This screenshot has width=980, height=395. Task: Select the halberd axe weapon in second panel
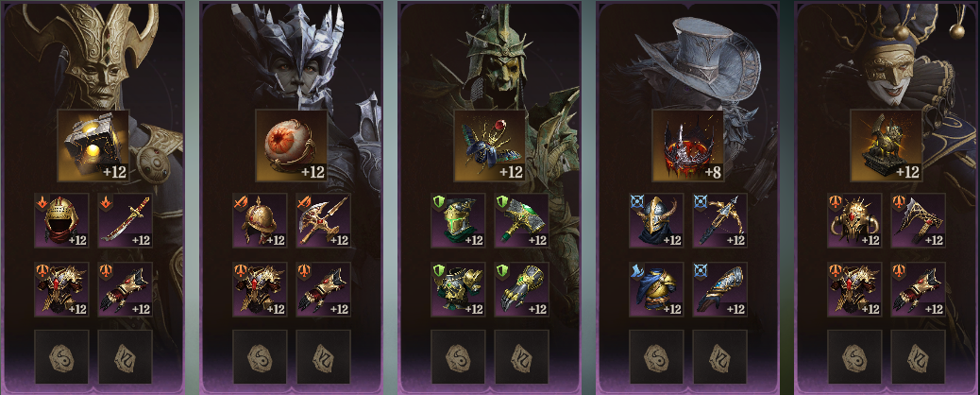[x=323, y=220]
